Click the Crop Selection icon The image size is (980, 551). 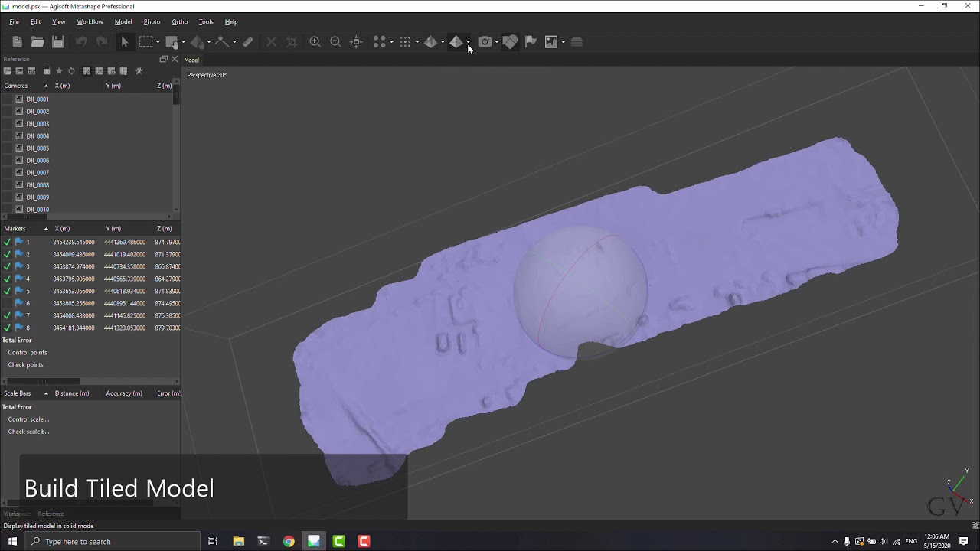(x=292, y=42)
